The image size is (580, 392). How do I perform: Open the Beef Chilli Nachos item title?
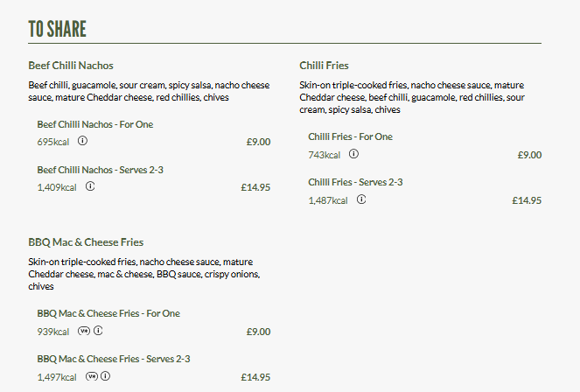(71, 66)
